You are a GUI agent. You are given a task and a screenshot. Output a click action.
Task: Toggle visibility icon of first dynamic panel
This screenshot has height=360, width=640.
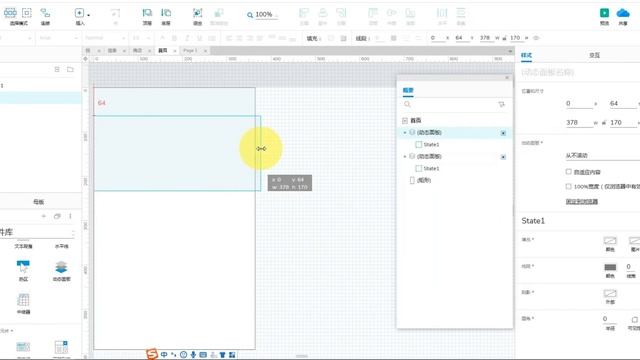point(503,133)
